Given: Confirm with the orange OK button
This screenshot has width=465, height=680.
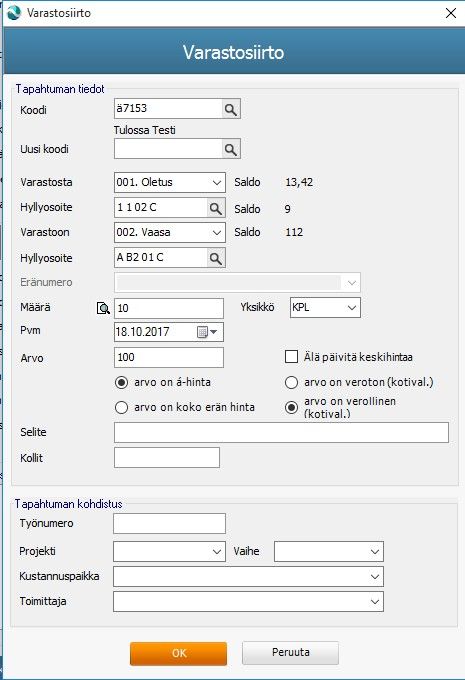Looking at the screenshot, I should click(x=178, y=653).
